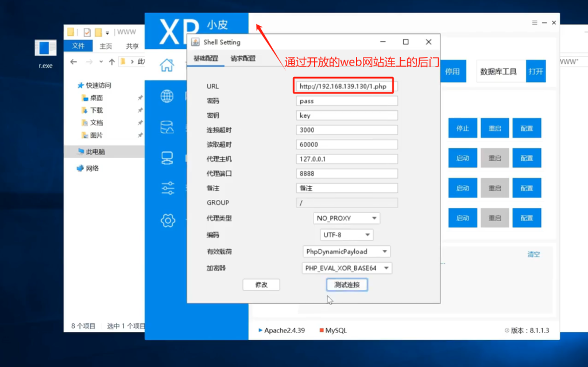This screenshot has width=588, height=367.
Task: Click the 代理主机 field showing 127.0.0.1
Action: (346, 159)
